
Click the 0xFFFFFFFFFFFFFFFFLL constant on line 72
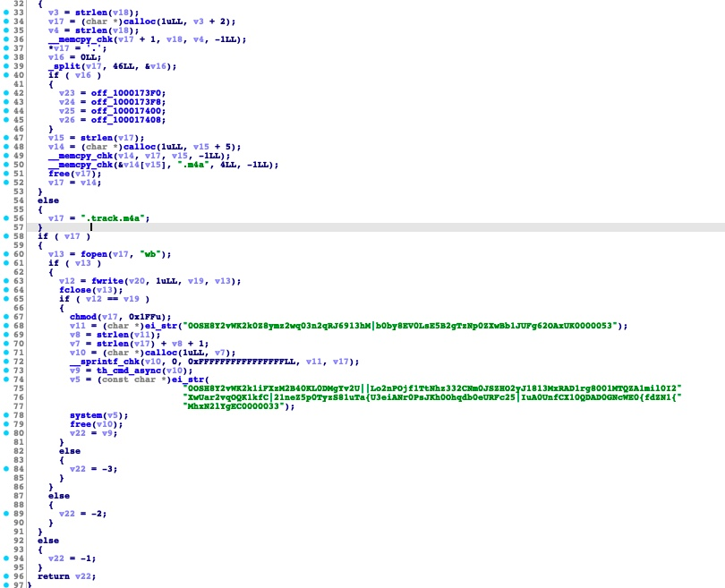pos(241,362)
